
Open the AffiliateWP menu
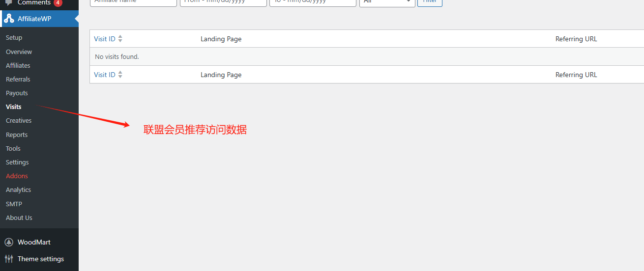(39, 19)
